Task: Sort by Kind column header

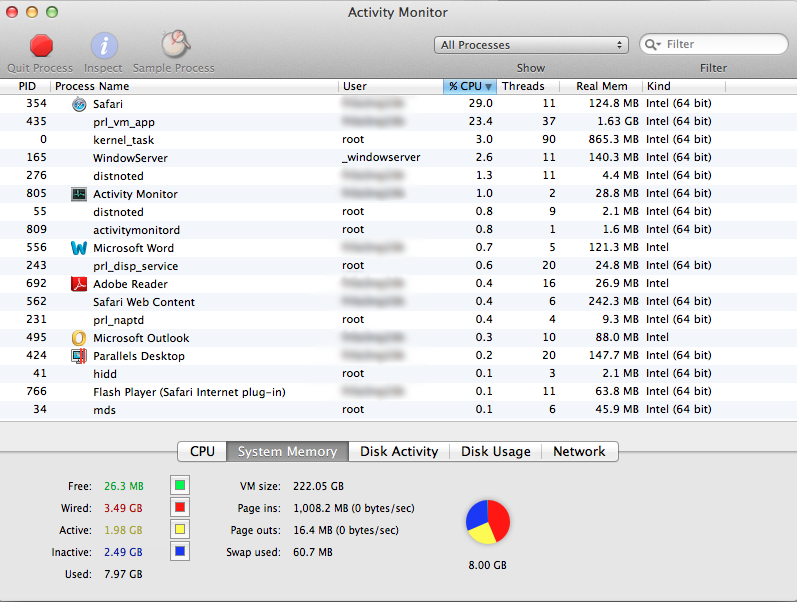Action: [x=684, y=86]
